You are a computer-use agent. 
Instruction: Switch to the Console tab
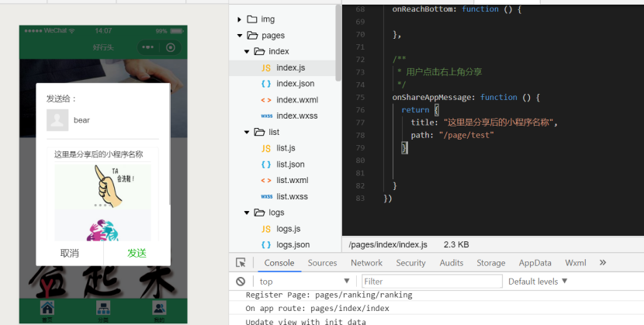pos(279,263)
